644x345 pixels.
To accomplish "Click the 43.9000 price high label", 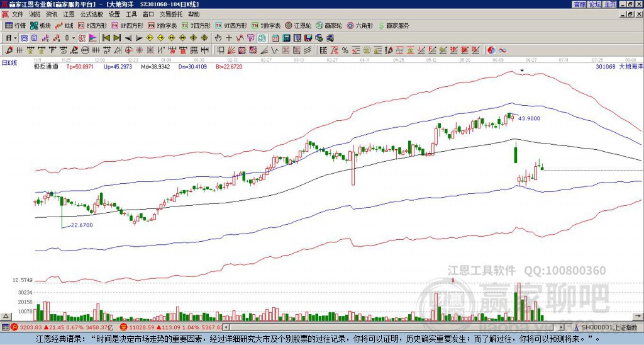I will [x=529, y=118].
